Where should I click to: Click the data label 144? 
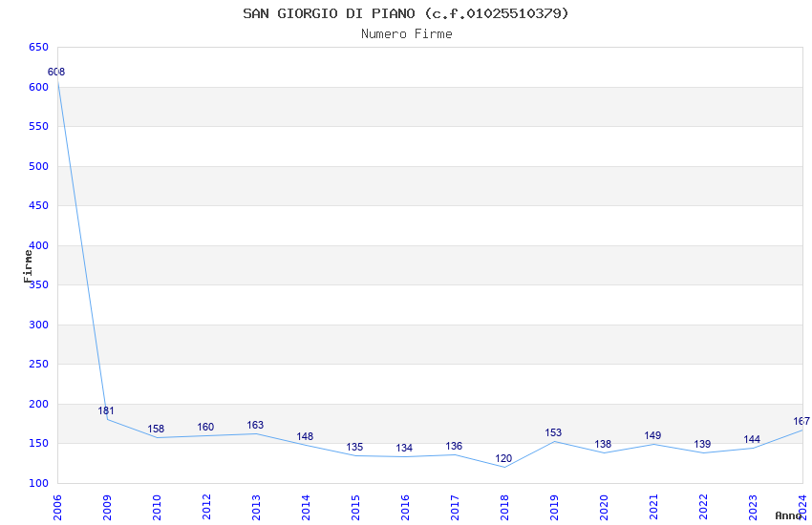[752, 439]
